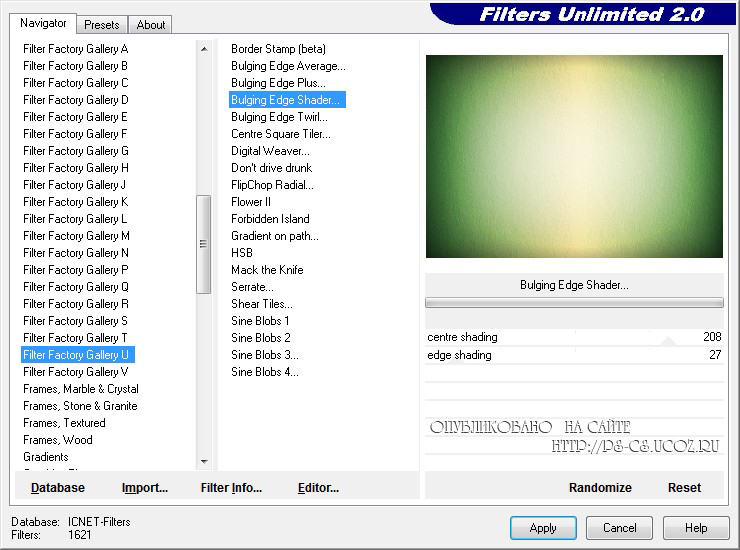Open Help for Filters Unlimited
Screen dimensions: 740x550
tap(696, 528)
